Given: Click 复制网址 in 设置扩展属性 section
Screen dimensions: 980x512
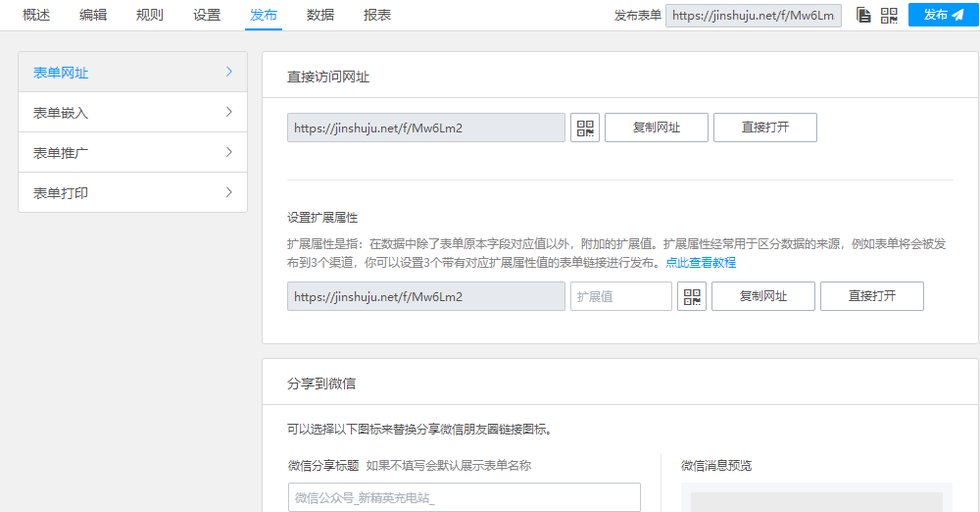Looking at the screenshot, I should [763, 296].
